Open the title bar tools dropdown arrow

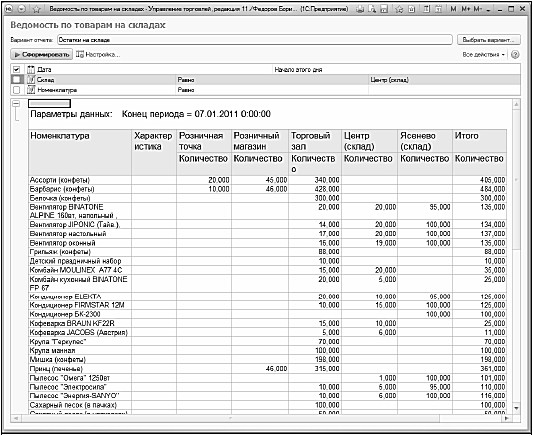point(488,10)
